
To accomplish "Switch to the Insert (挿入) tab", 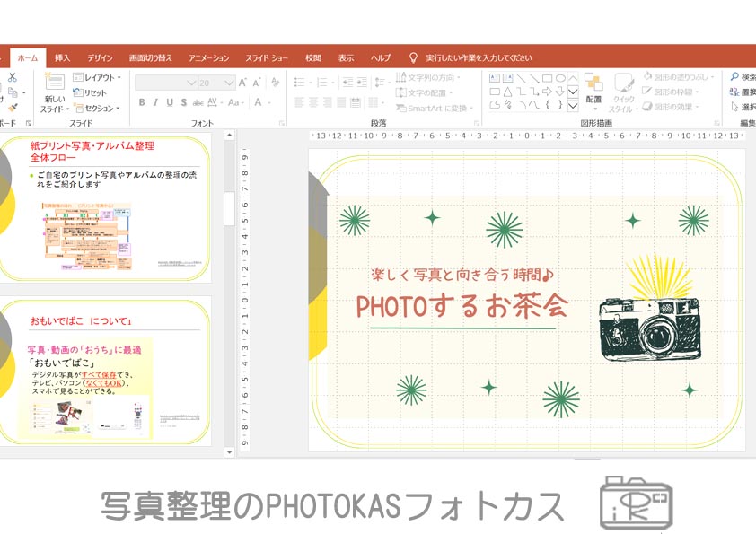I will pyautogui.click(x=62, y=57).
